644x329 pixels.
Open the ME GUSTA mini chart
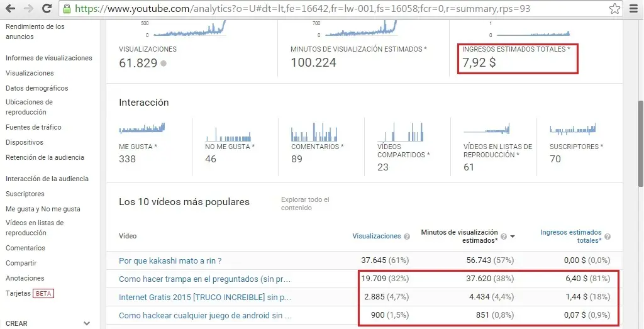(x=142, y=128)
